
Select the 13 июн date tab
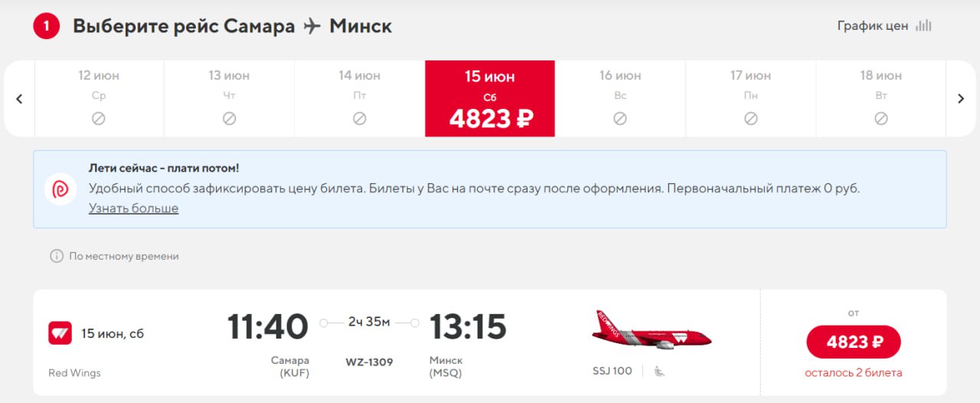click(x=229, y=99)
